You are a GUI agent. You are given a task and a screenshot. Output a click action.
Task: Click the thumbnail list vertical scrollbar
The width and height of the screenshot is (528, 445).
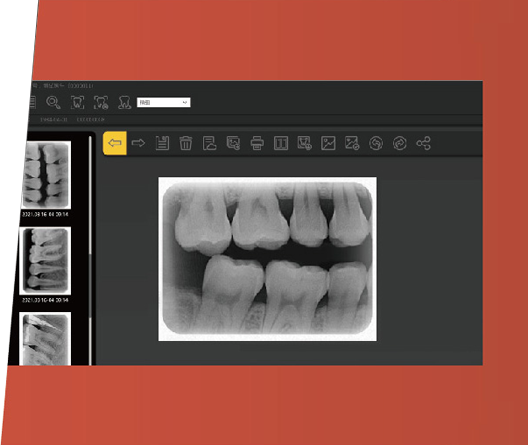[90, 249]
